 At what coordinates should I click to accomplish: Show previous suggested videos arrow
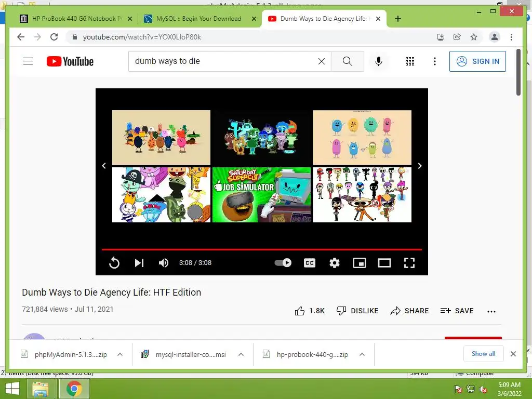104,166
